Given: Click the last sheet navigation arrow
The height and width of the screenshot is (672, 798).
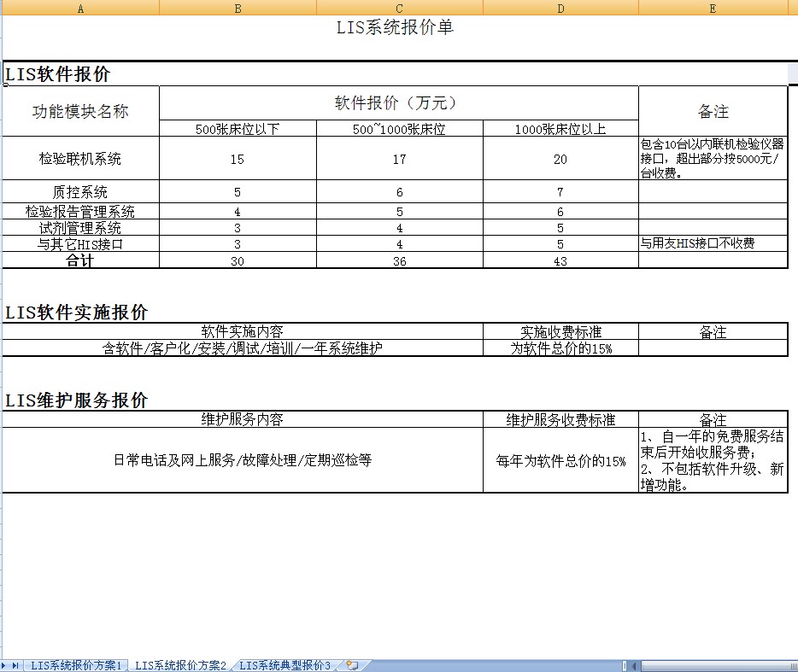Looking at the screenshot, I should (15, 665).
